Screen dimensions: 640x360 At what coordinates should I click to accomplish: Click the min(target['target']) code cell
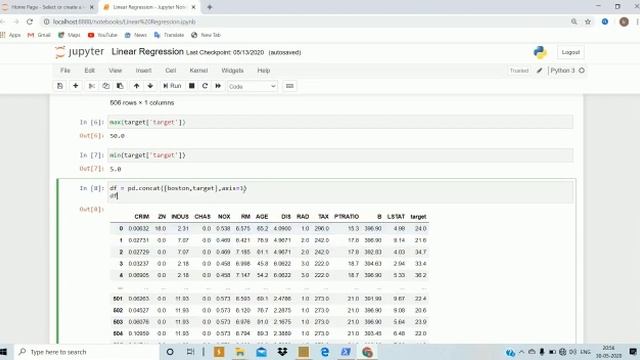tap(340, 155)
